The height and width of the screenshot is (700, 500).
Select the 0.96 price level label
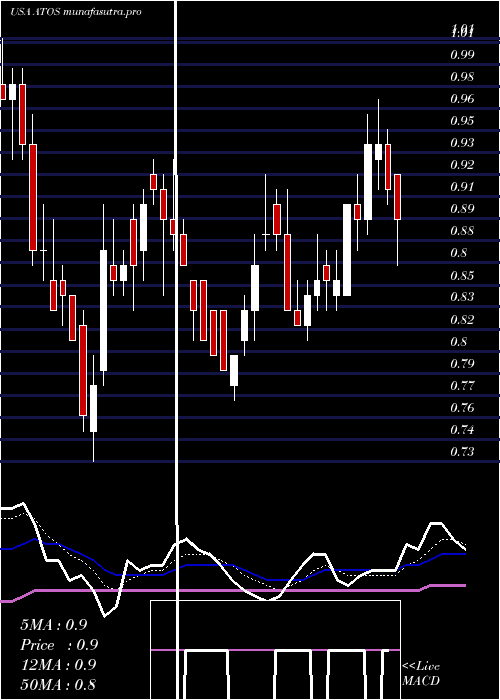(x=462, y=99)
